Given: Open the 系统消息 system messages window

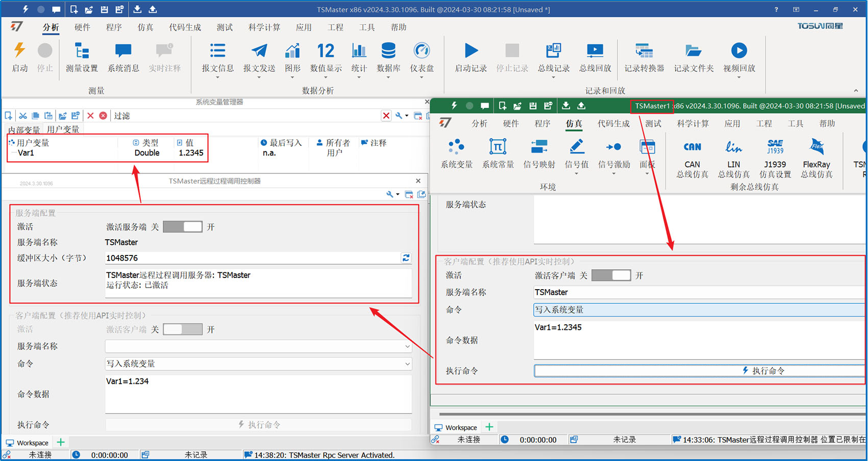Looking at the screenshot, I should point(123,57).
